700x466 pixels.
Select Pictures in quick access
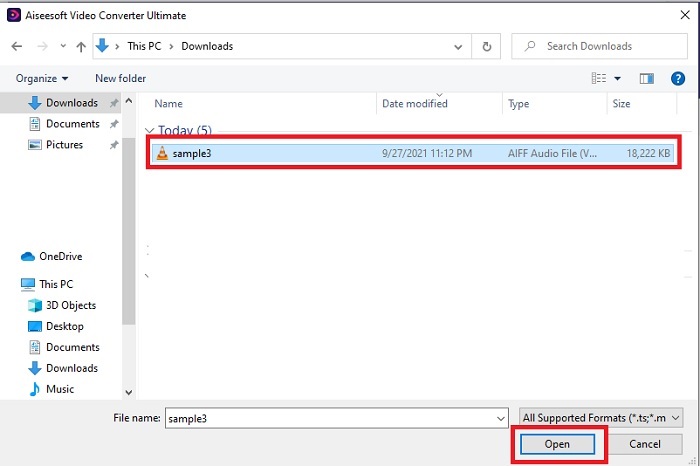click(55, 145)
